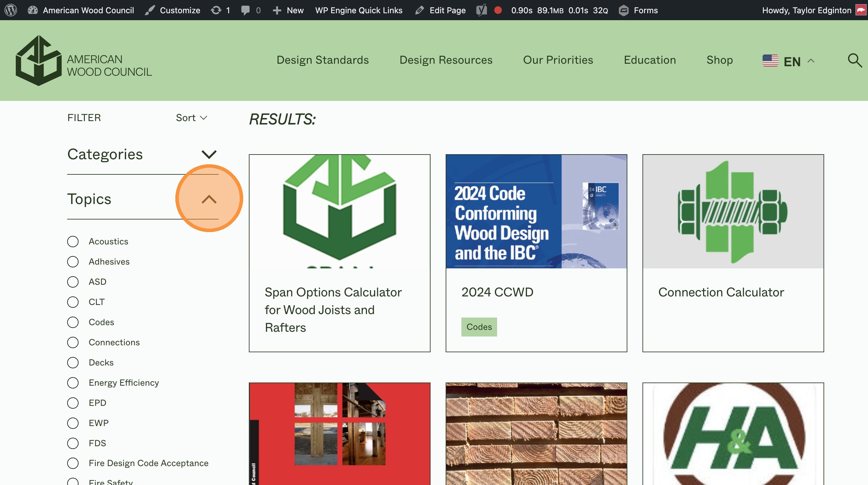
Task: Open the Design Standards menu
Action: point(322,60)
